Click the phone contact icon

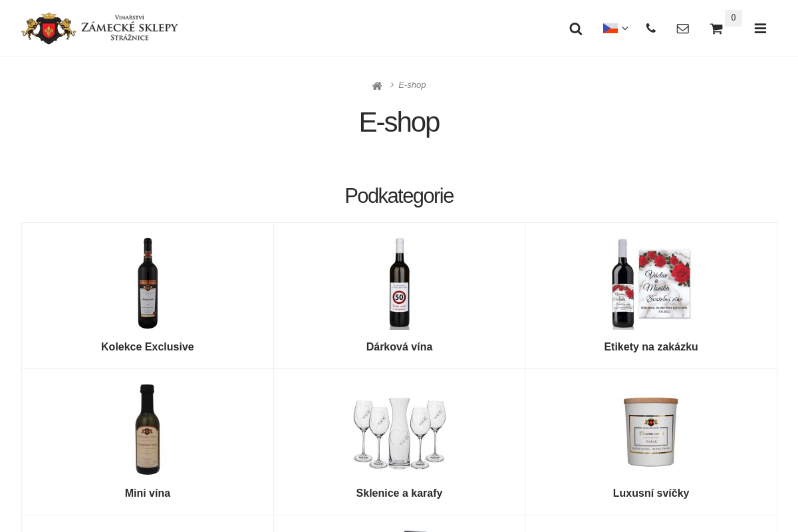650,28
